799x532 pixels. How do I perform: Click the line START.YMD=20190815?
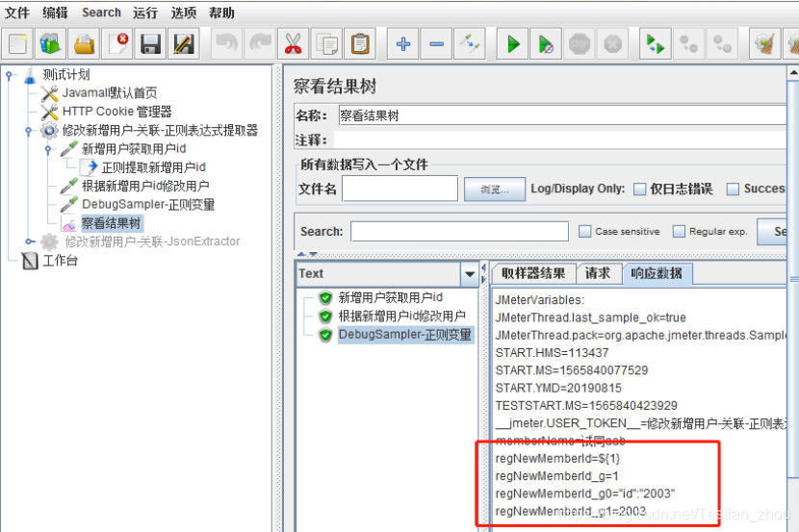pos(558,389)
